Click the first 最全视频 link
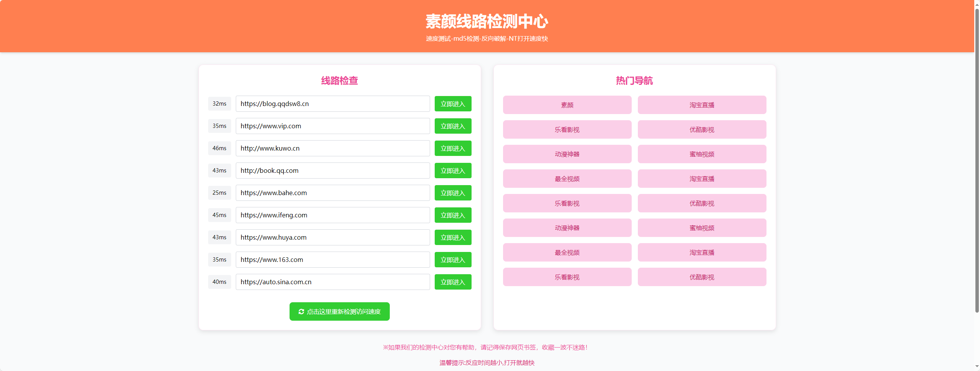This screenshot has height=371, width=980. click(x=567, y=179)
